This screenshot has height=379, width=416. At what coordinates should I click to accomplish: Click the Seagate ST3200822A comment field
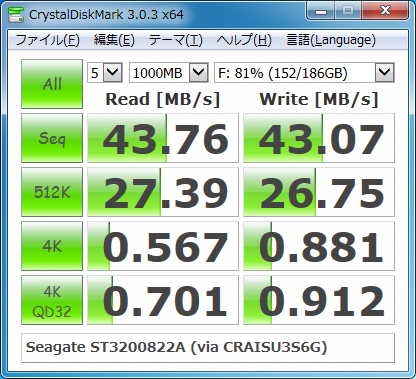tap(208, 348)
